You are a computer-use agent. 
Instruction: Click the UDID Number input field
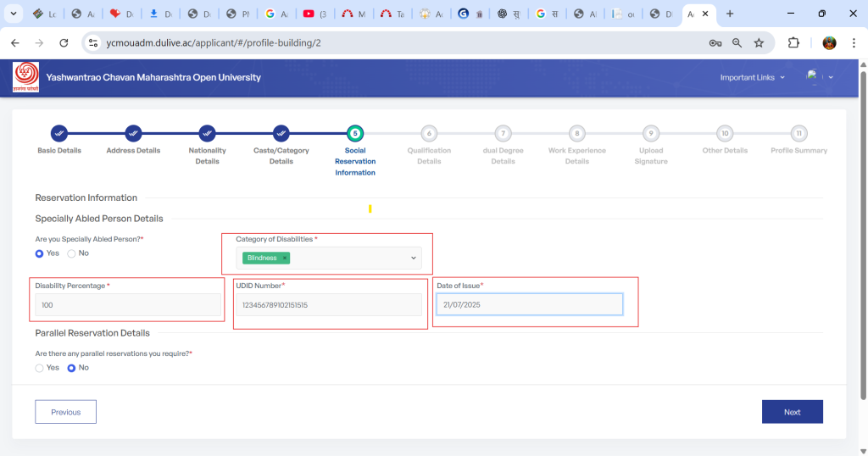[329, 305]
